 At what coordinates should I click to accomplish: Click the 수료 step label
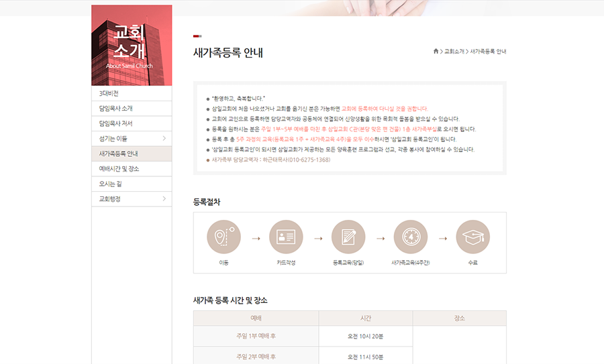472,262
